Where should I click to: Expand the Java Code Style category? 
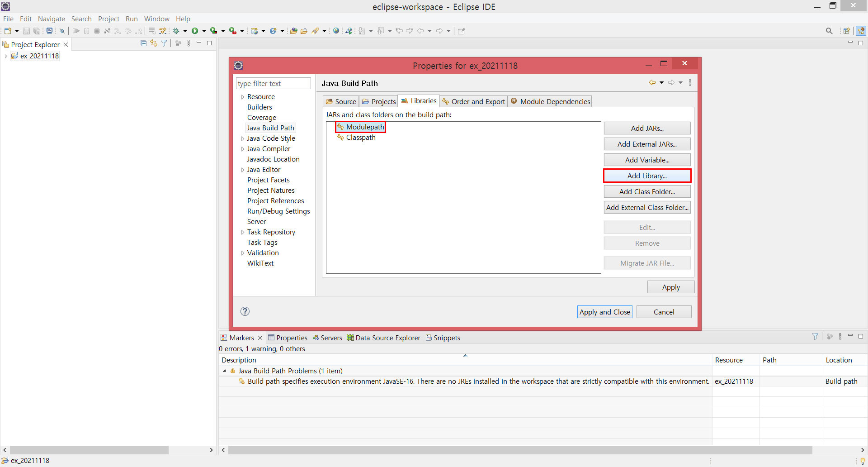(x=242, y=138)
